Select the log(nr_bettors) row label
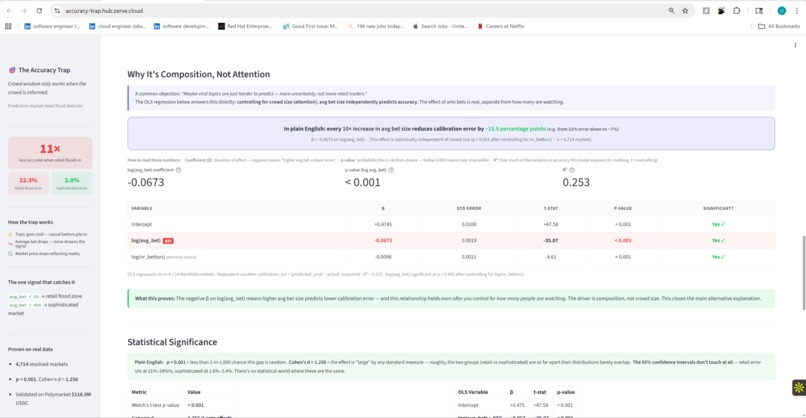Viewport: 806px width, 418px height. click(148, 257)
